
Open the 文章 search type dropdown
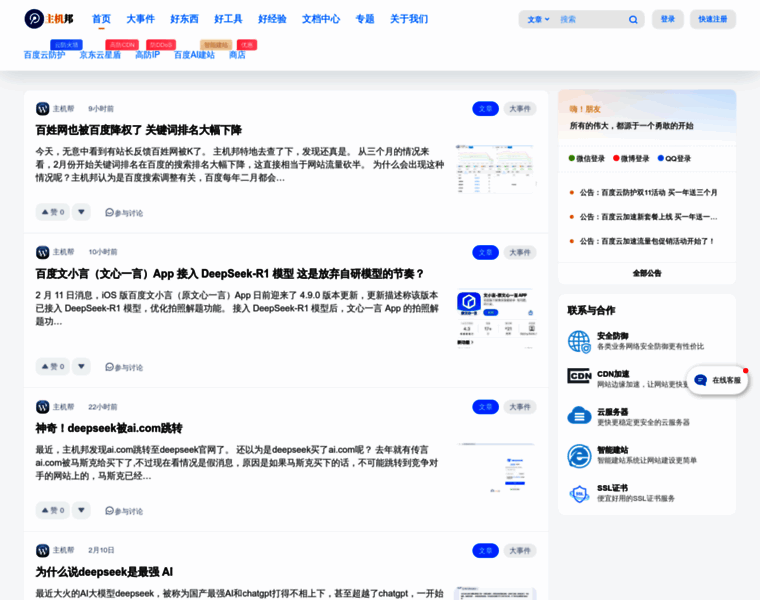point(538,19)
